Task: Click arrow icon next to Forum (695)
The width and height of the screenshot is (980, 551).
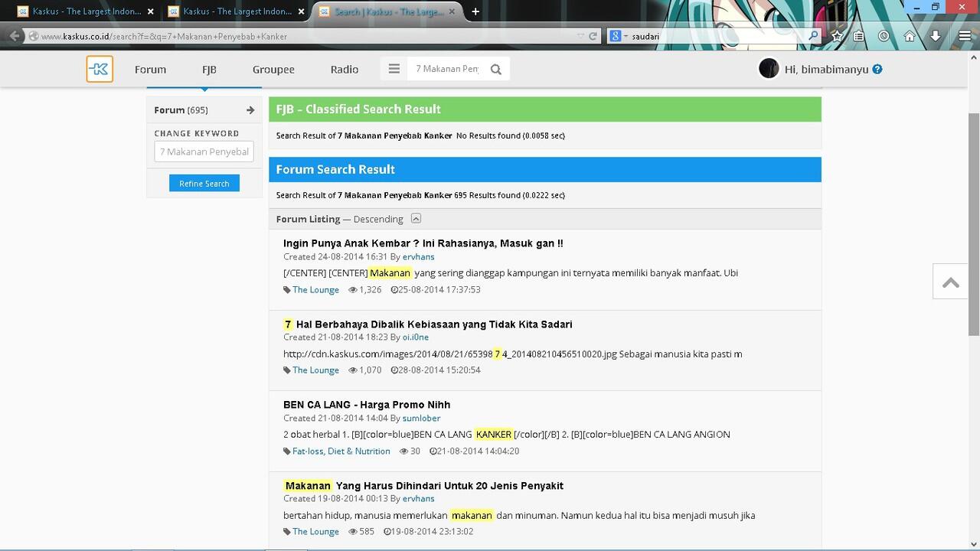Action: tap(250, 110)
